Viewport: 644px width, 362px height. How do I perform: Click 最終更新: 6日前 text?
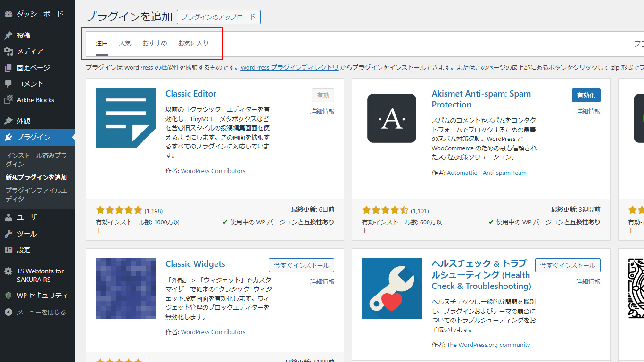(313, 209)
